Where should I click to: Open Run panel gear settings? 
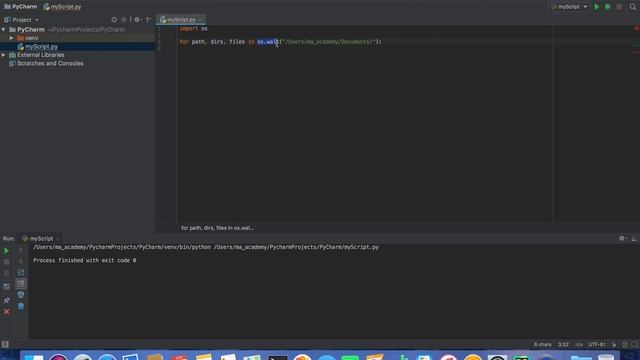[x=622, y=238]
